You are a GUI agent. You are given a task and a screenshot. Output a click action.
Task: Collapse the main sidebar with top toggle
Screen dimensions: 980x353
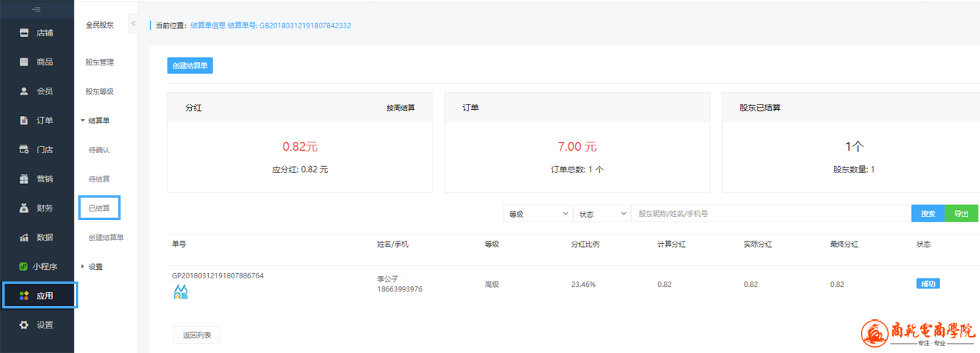36,8
